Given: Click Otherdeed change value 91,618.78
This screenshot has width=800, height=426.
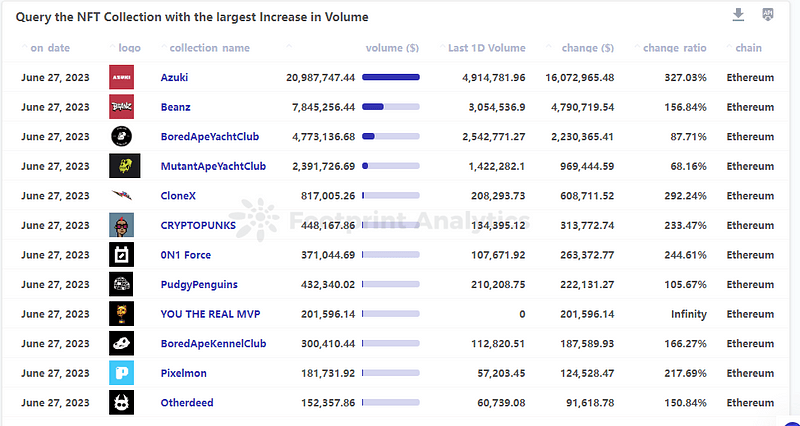Looking at the screenshot, I should tap(589, 403).
